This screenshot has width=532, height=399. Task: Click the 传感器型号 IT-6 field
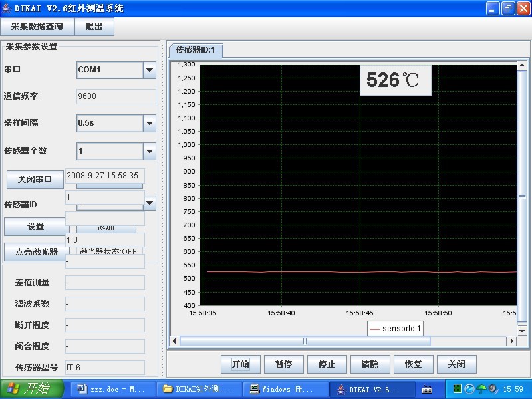point(105,368)
